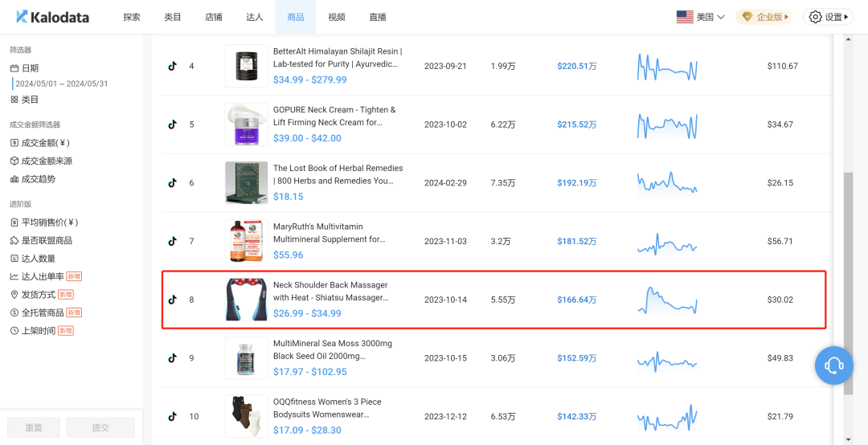Click TikTok icon in row 4

pyautogui.click(x=172, y=66)
